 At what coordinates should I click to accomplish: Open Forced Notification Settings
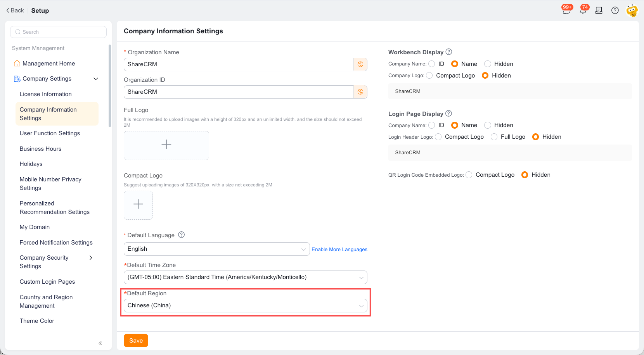coord(56,243)
